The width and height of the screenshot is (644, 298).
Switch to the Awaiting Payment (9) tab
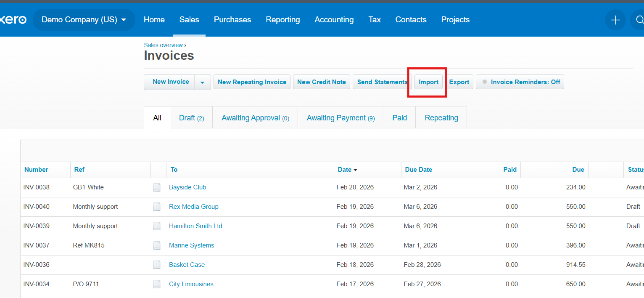click(x=340, y=118)
